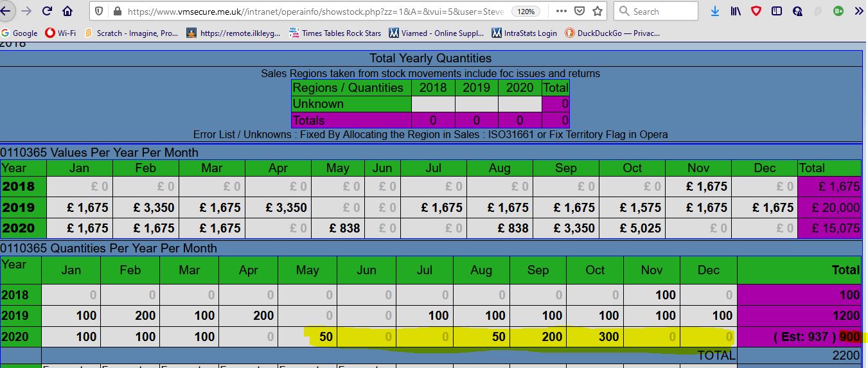Reset zoom via the 120% badge
Viewport: 868px width, 368px height.
tap(526, 12)
